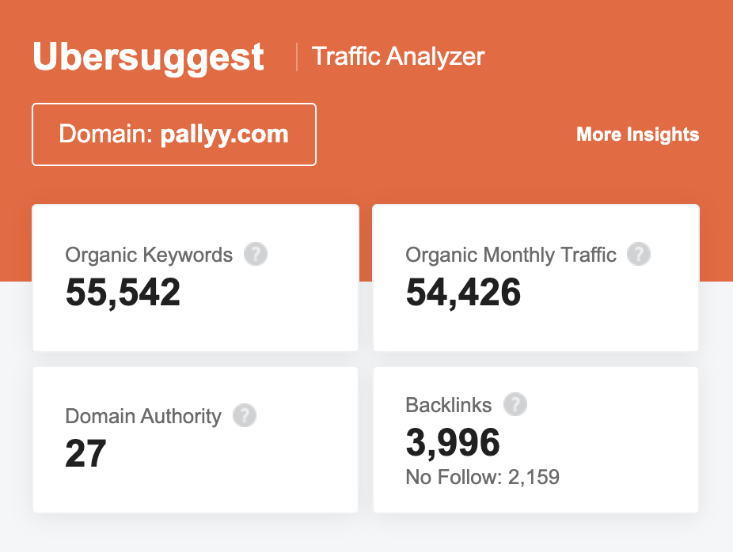The width and height of the screenshot is (733, 560).
Task: Click the bold pallyy.com domain name
Action: point(225,134)
